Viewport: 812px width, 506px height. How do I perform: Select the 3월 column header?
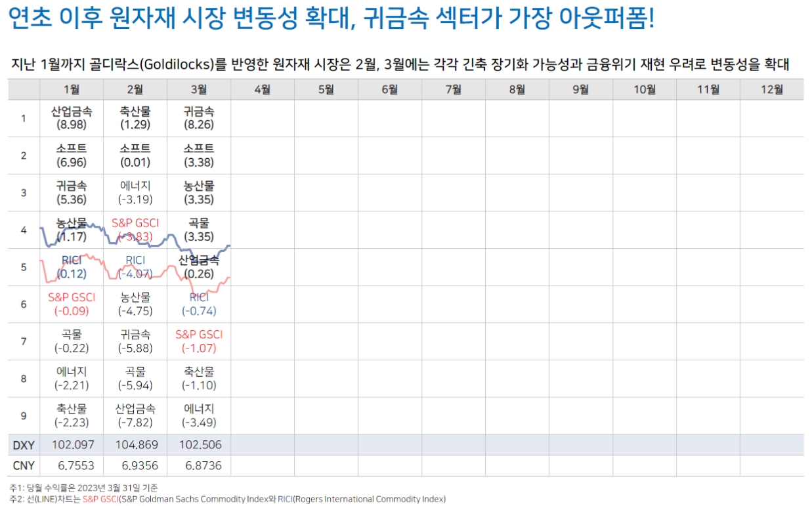coord(198,89)
